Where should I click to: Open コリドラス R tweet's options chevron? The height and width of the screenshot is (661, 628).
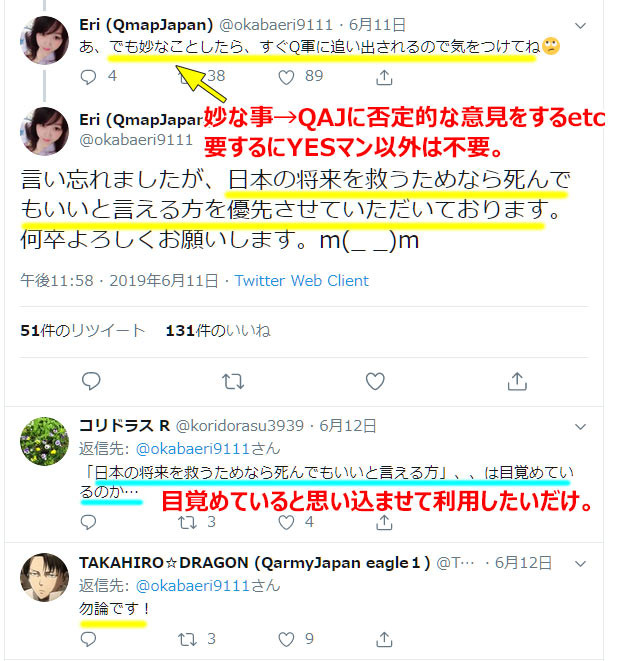[x=580, y=427]
